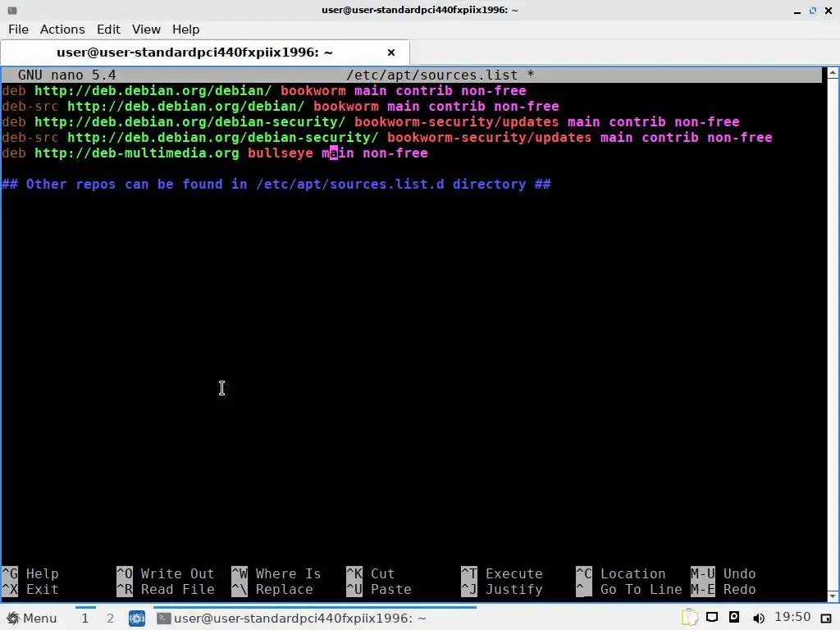840x630 pixels.
Task: Close the terminal tab with the X
Action: coord(391,52)
